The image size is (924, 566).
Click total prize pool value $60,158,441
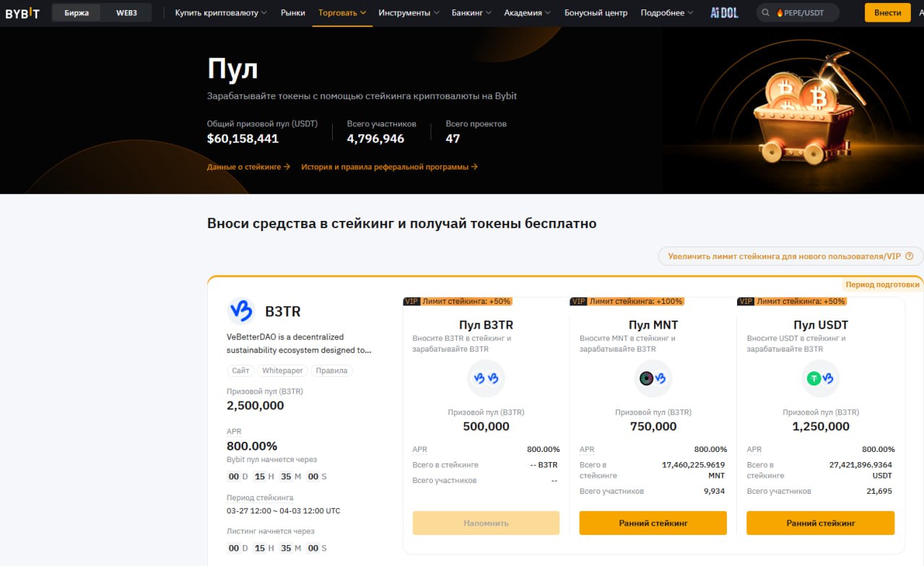(243, 139)
